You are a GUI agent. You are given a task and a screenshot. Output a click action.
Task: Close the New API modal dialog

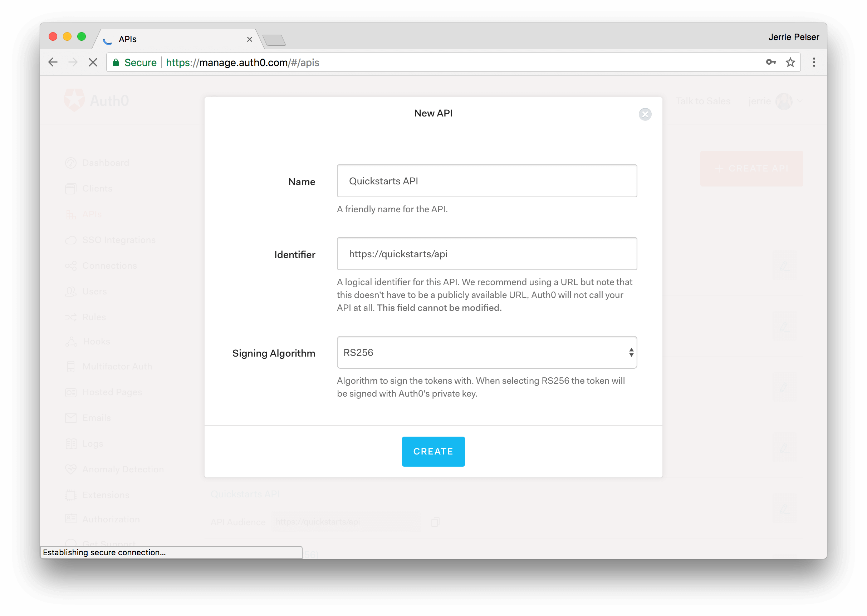(644, 114)
